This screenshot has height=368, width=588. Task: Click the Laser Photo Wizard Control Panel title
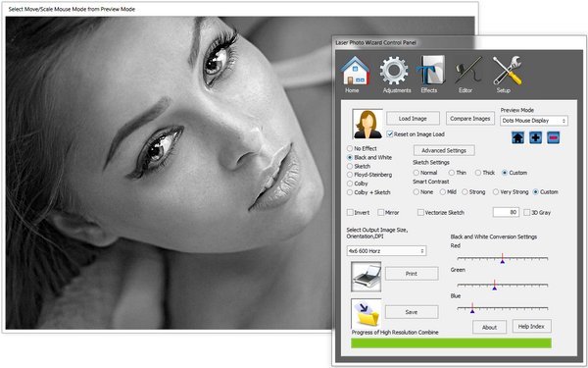pos(375,43)
